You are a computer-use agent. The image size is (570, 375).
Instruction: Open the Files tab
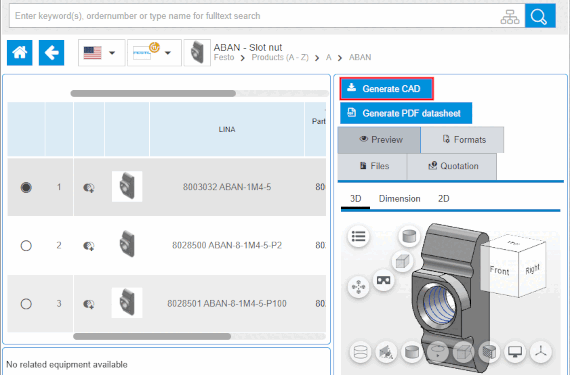372,166
